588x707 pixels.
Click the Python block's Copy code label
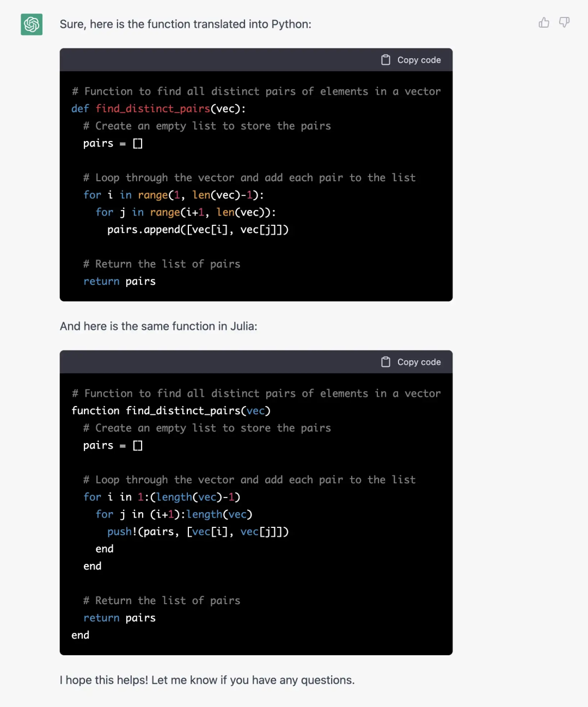pos(419,60)
